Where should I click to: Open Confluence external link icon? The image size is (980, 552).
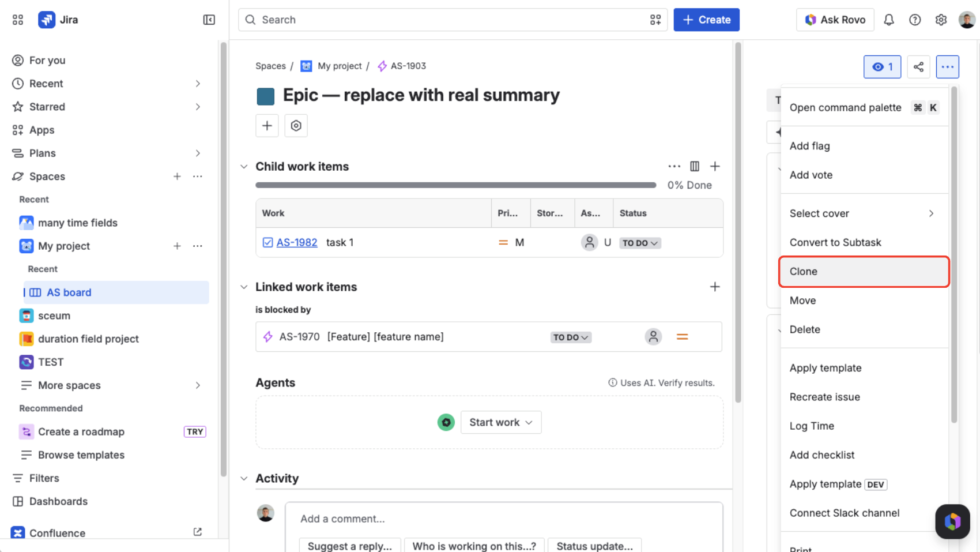pyautogui.click(x=198, y=532)
